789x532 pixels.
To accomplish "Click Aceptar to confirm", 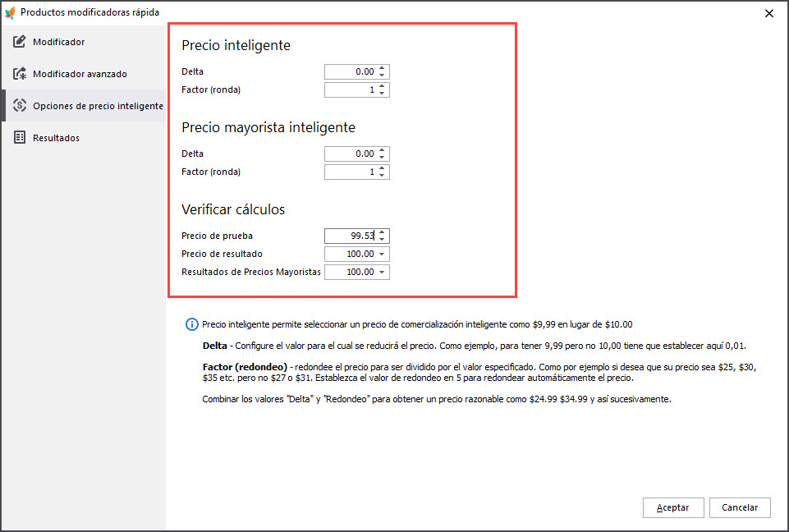I will point(672,507).
